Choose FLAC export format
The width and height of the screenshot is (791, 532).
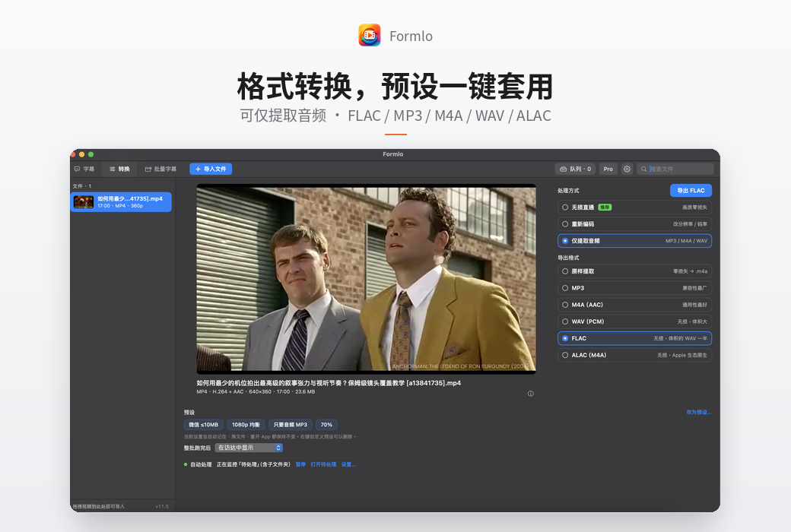[634, 338]
